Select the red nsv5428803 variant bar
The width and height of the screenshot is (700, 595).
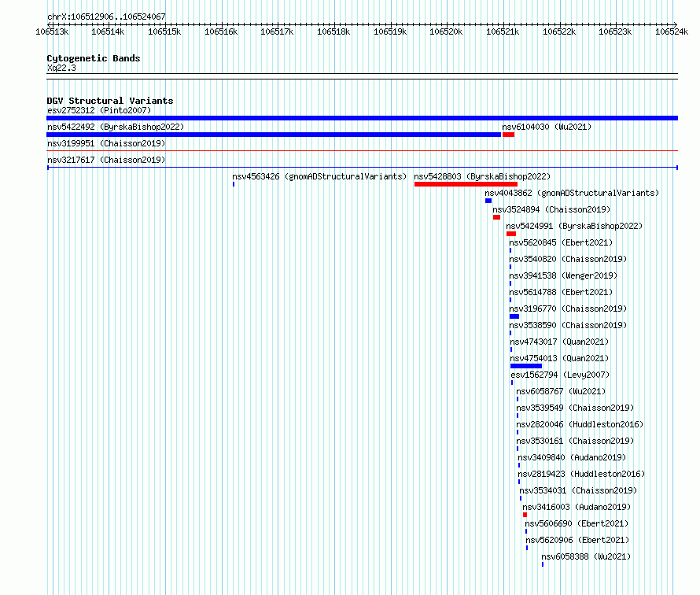[466, 184]
